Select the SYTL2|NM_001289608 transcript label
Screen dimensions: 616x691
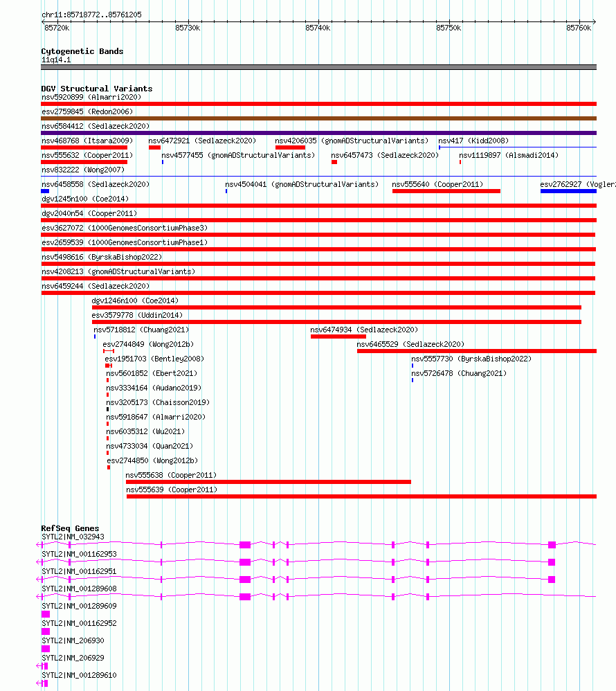[80, 589]
